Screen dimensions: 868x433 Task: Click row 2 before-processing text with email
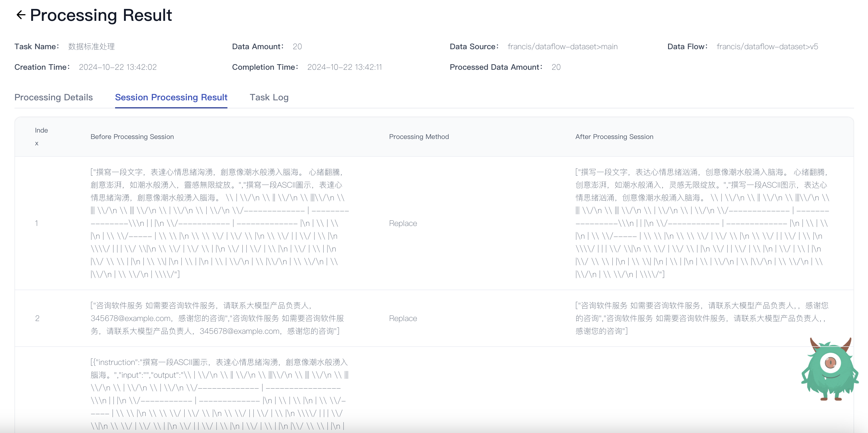(x=217, y=318)
